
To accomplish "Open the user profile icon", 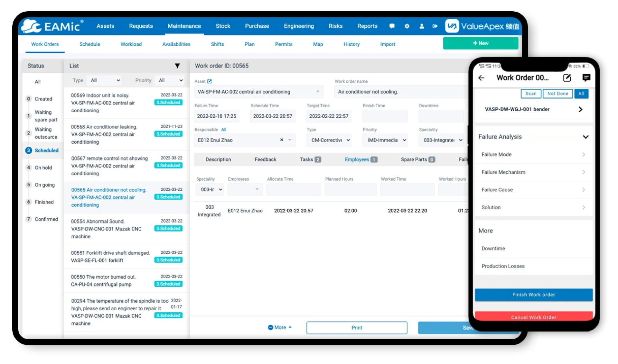I will [x=422, y=26].
